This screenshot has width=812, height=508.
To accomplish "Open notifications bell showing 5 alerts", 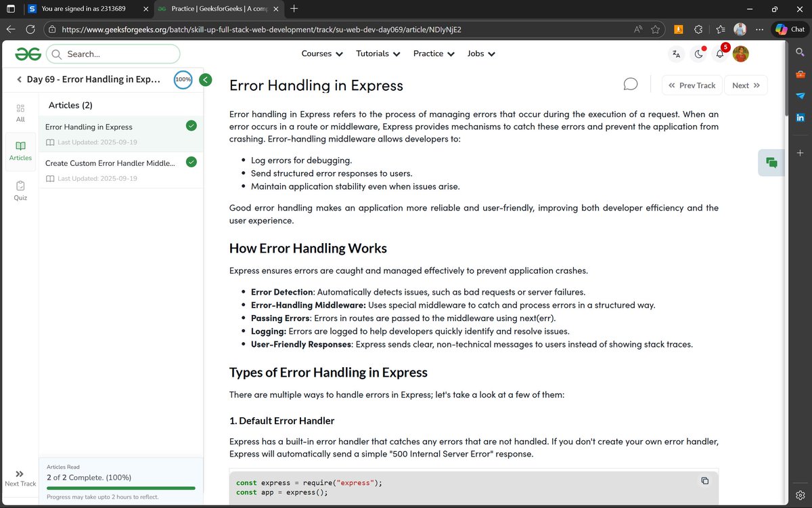I will point(719,54).
